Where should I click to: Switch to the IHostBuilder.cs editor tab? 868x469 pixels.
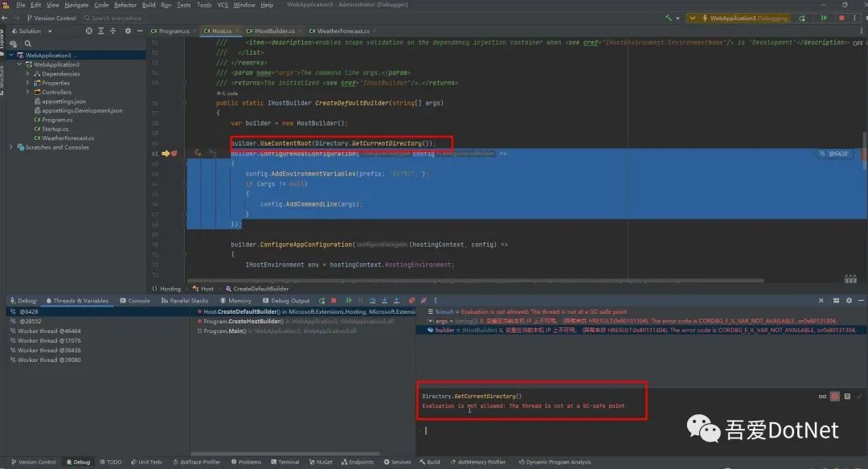click(x=270, y=31)
